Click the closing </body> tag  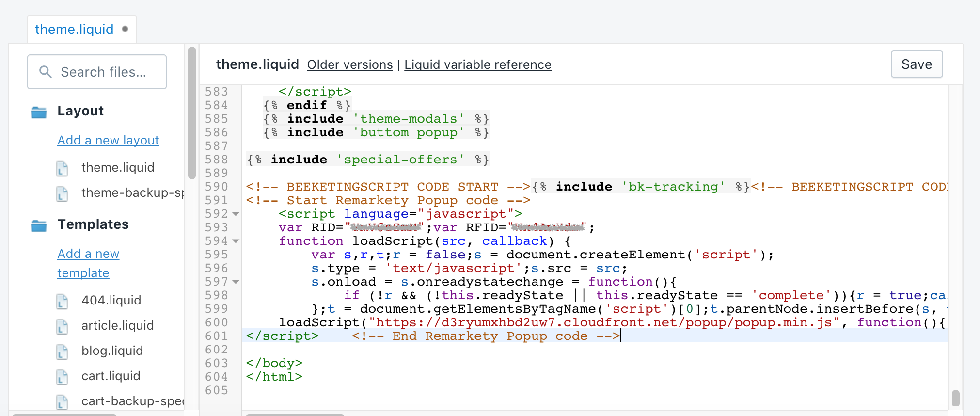(x=274, y=363)
